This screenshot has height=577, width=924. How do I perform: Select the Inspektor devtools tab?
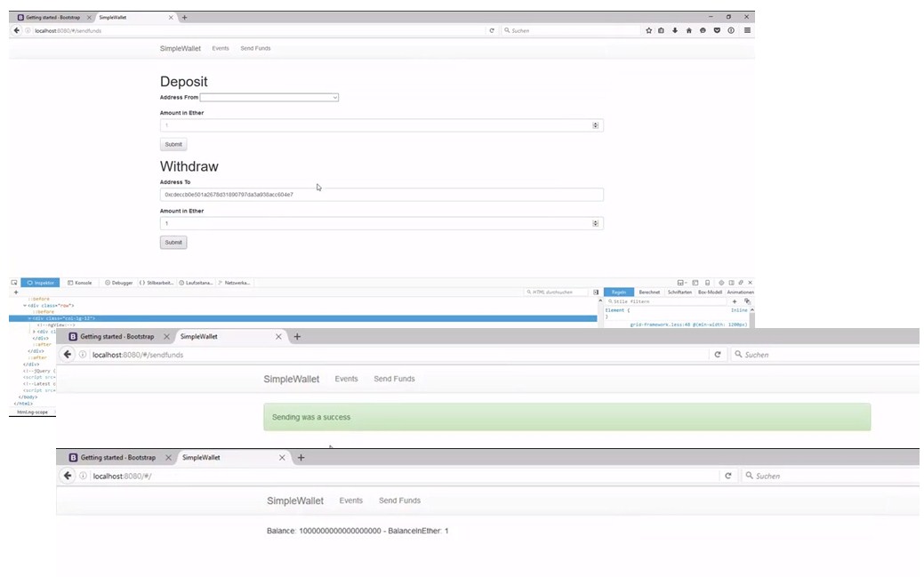click(x=40, y=283)
